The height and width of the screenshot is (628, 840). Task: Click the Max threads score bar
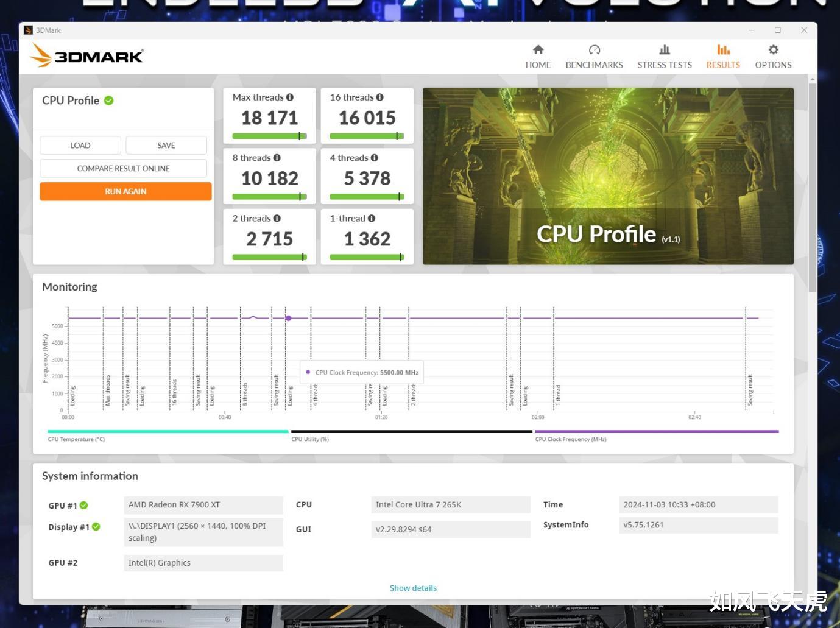pyautogui.click(x=269, y=136)
